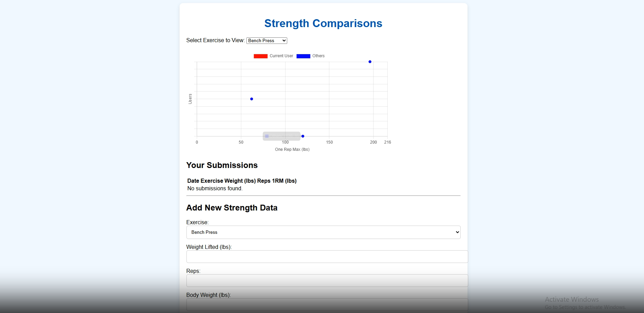Expand the Exercise dropdown in the add-data form
Image resolution: width=644 pixels, height=313 pixels.
[323, 232]
